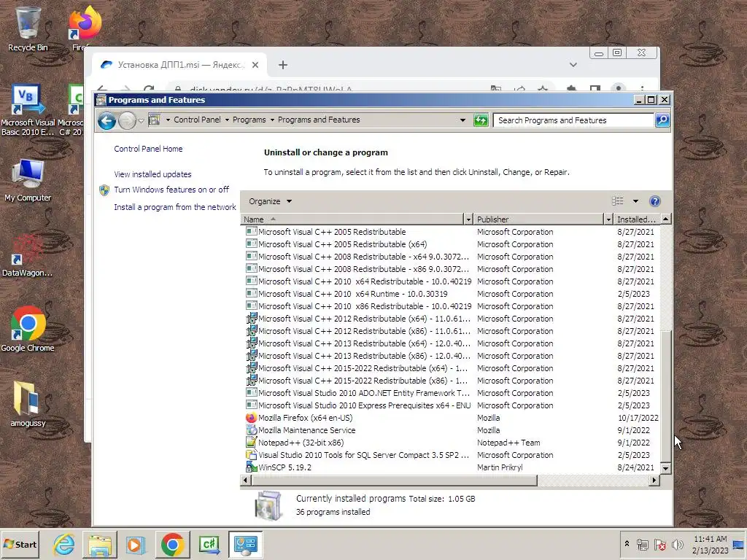The image size is (747, 560).
Task: Open Control Panel Home link
Action: 148,149
